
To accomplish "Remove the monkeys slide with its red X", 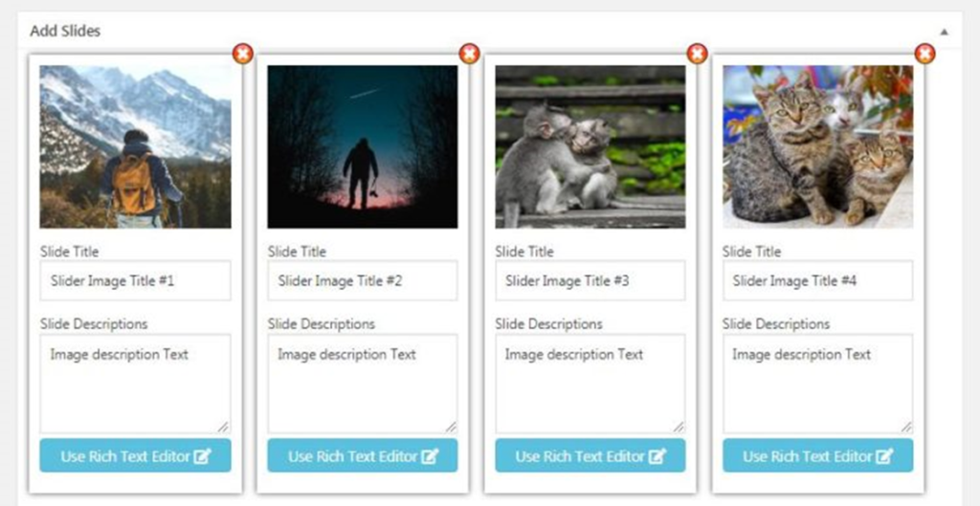I will [697, 54].
